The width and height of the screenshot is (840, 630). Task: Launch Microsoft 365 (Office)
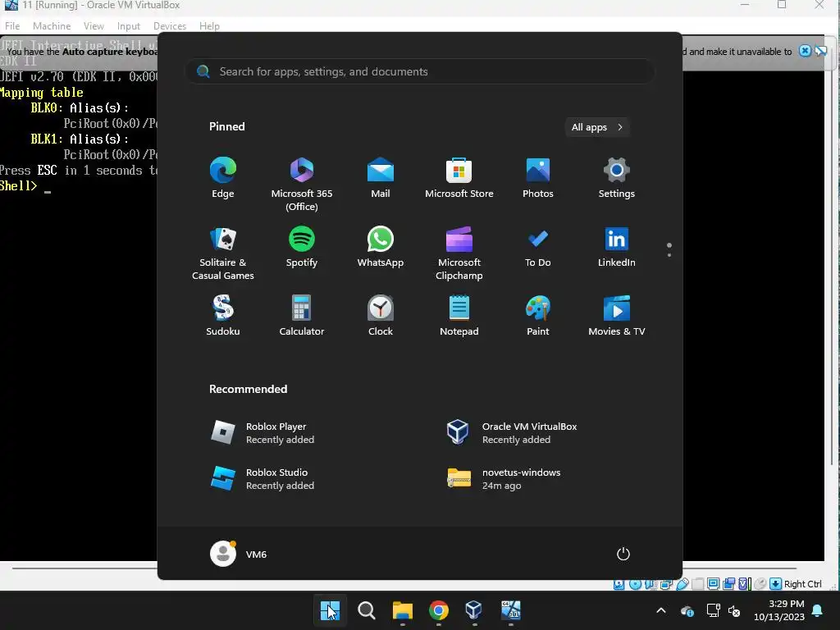302,185
